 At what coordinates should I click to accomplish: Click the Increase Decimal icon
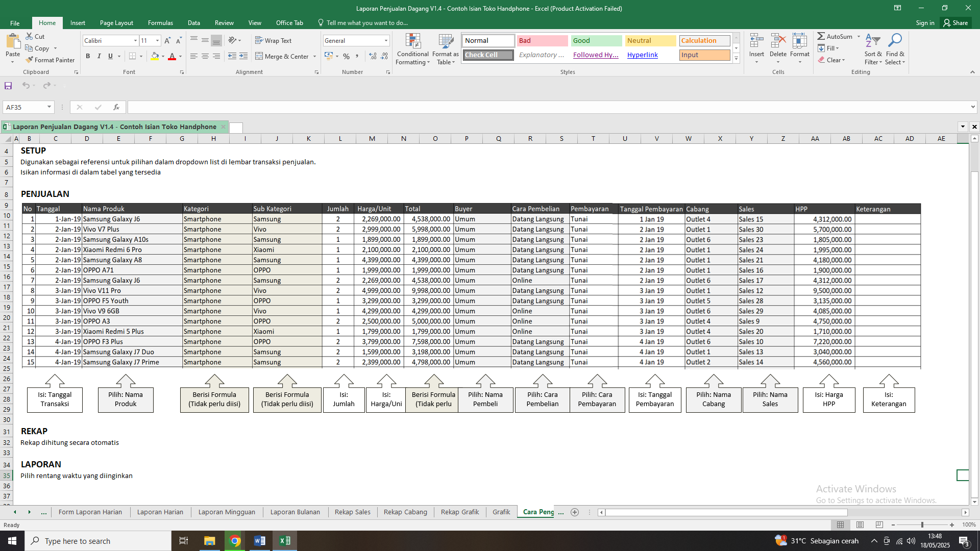click(373, 56)
